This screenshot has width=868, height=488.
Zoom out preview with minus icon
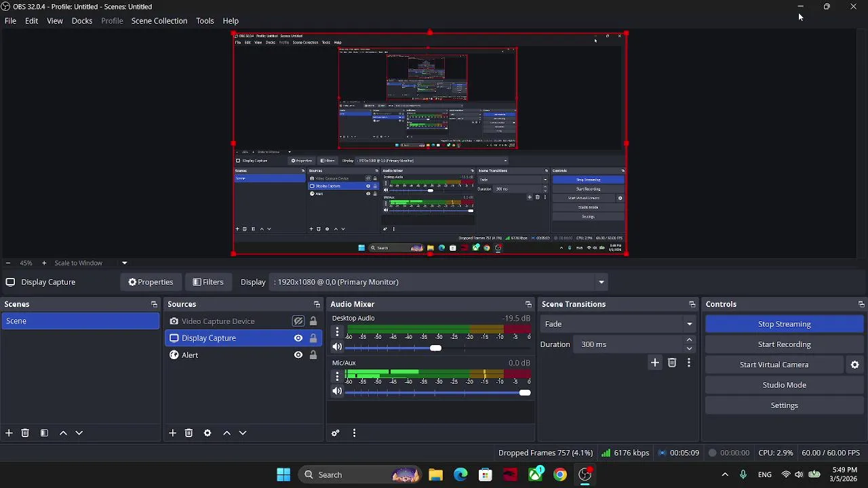[x=7, y=263]
